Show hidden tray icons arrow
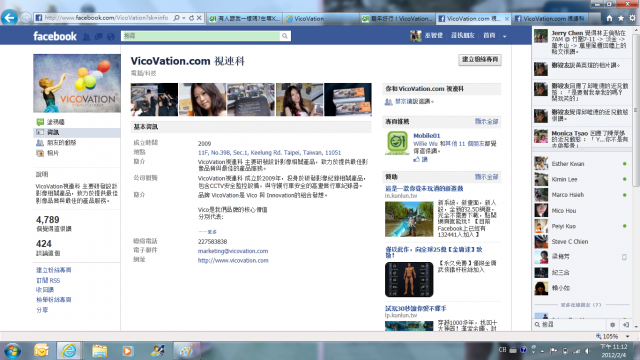Screen dimensions: 640x360 click(542, 351)
